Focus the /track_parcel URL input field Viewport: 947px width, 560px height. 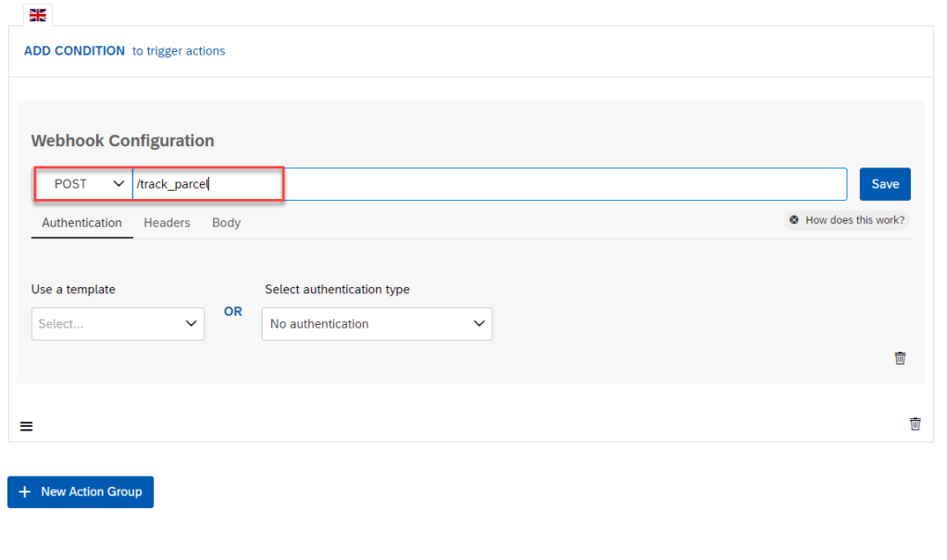pos(489,184)
